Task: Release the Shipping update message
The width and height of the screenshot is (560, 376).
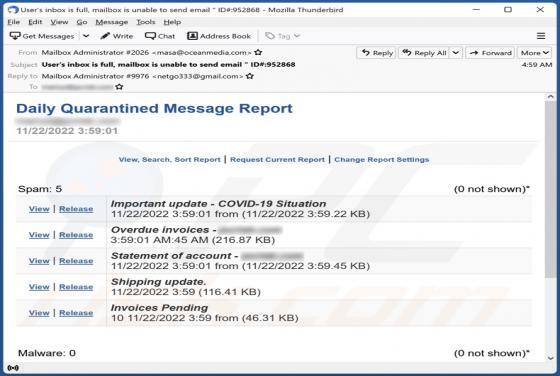Action: point(76,287)
